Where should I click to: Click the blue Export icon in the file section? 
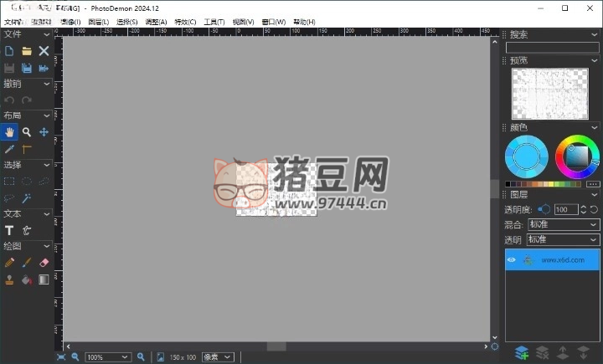[x=44, y=68]
